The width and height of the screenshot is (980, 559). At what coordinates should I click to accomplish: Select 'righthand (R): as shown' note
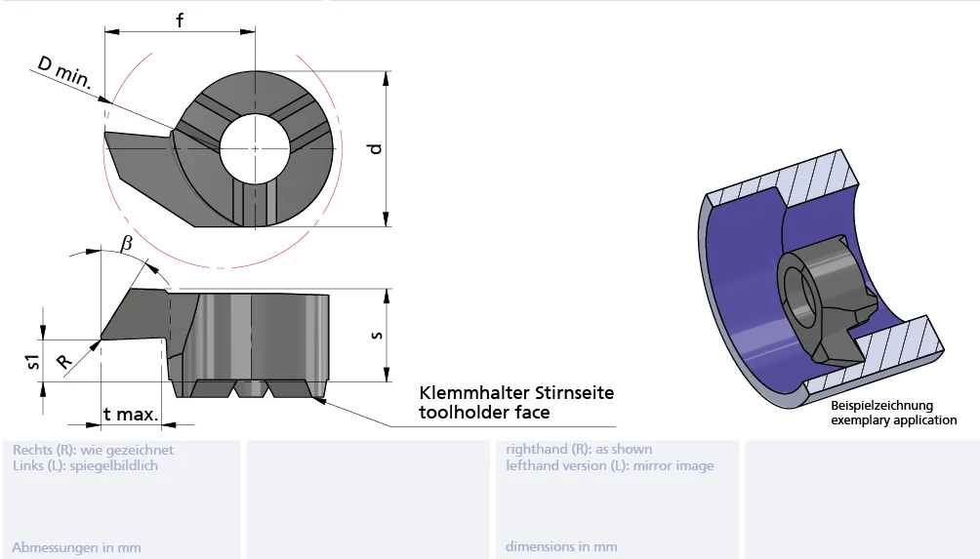coord(579,450)
